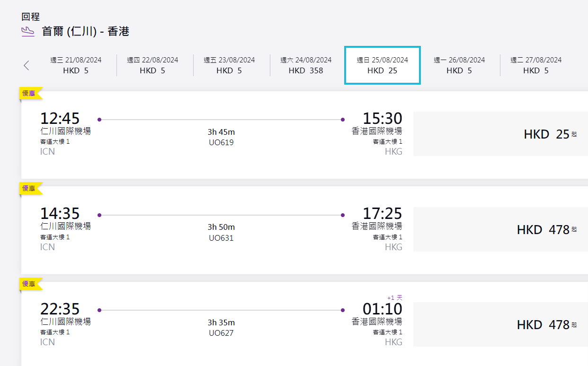Switch to Monday 26/08/2024 date tab

[x=459, y=65]
